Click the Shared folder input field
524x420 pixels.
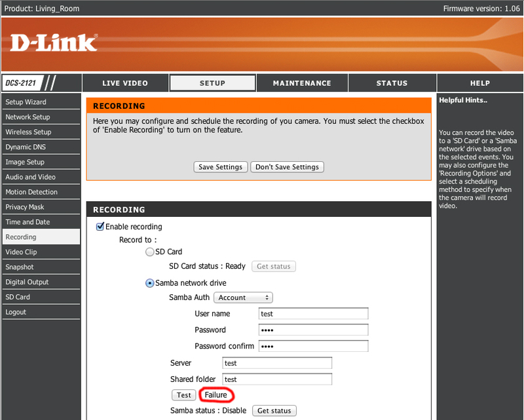coord(277,379)
